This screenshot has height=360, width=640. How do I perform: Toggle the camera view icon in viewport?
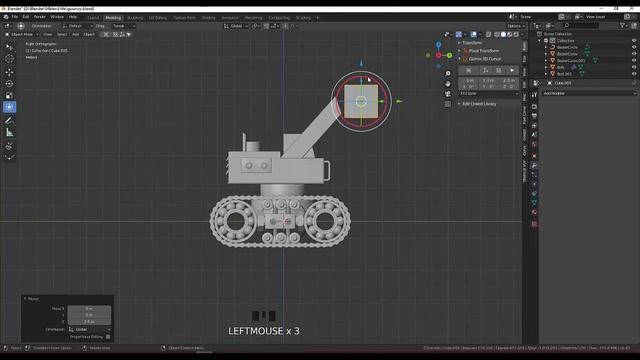point(448,94)
